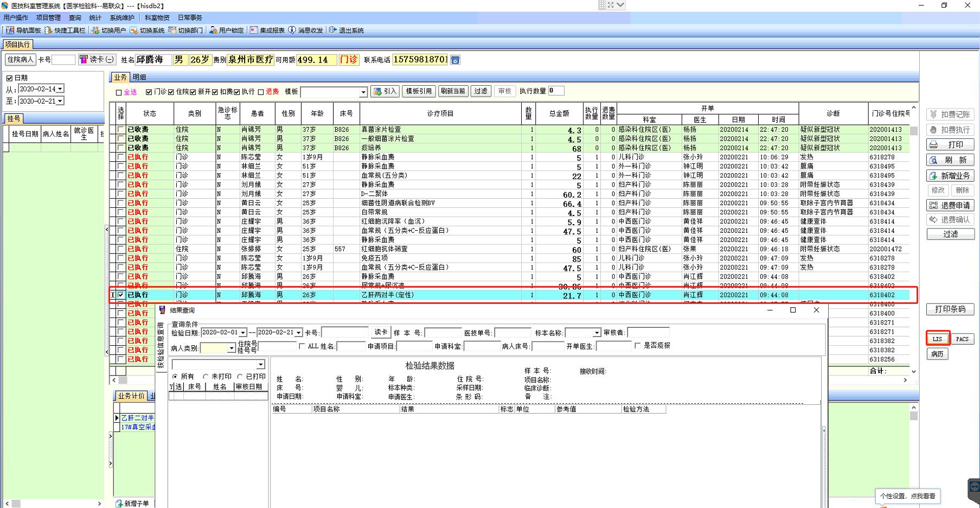Tick the checkbox on the 真菌涂片检查 row
The height and width of the screenshot is (508, 980).
(x=120, y=129)
